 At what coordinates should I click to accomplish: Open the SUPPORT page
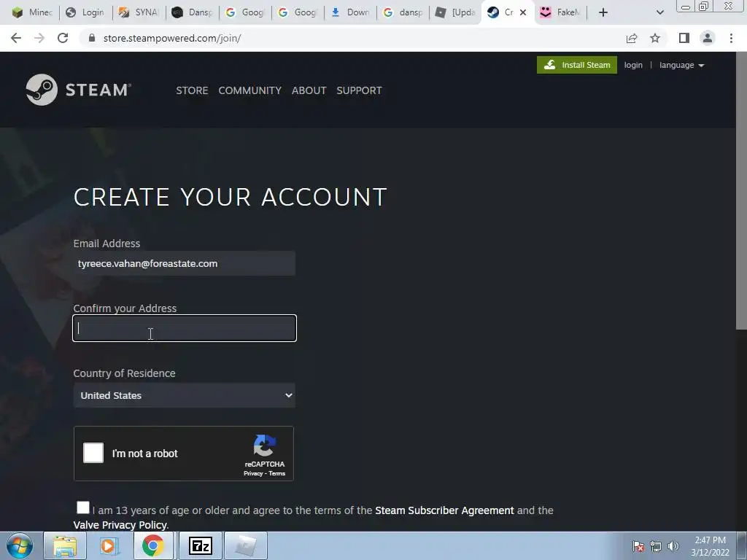359,90
